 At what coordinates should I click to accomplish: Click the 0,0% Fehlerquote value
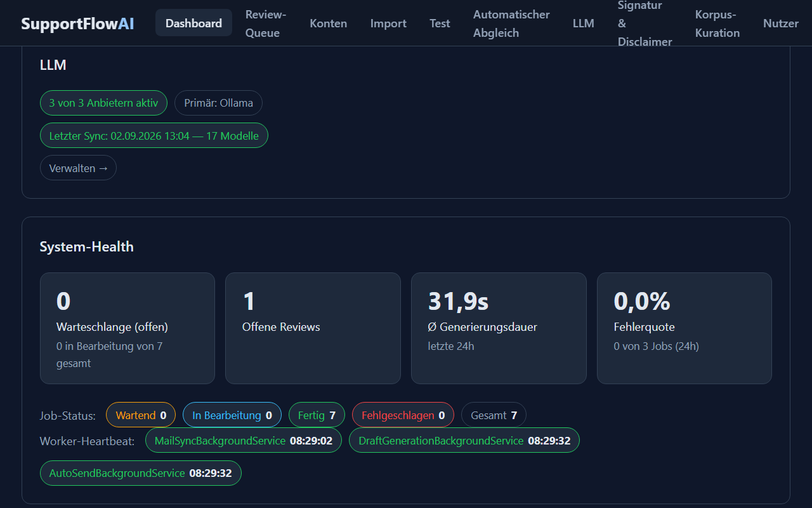click(x=642, y=302)
